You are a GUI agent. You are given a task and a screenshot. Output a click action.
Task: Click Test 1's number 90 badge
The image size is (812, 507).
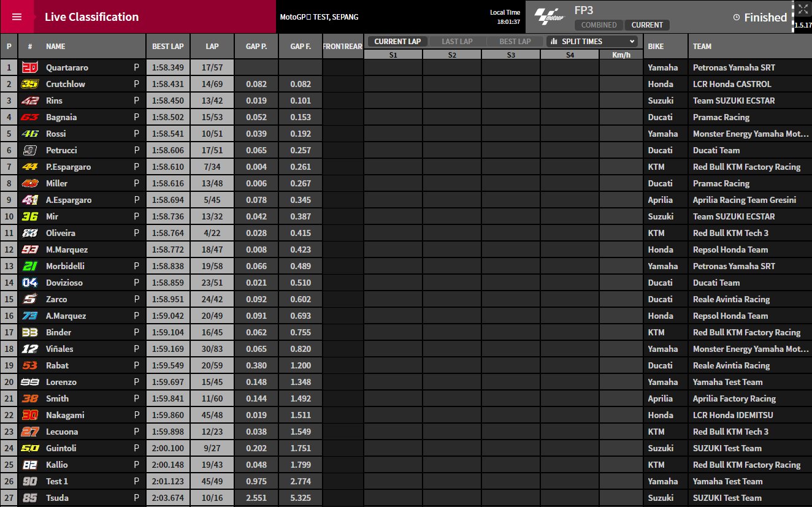pos(29,481)
